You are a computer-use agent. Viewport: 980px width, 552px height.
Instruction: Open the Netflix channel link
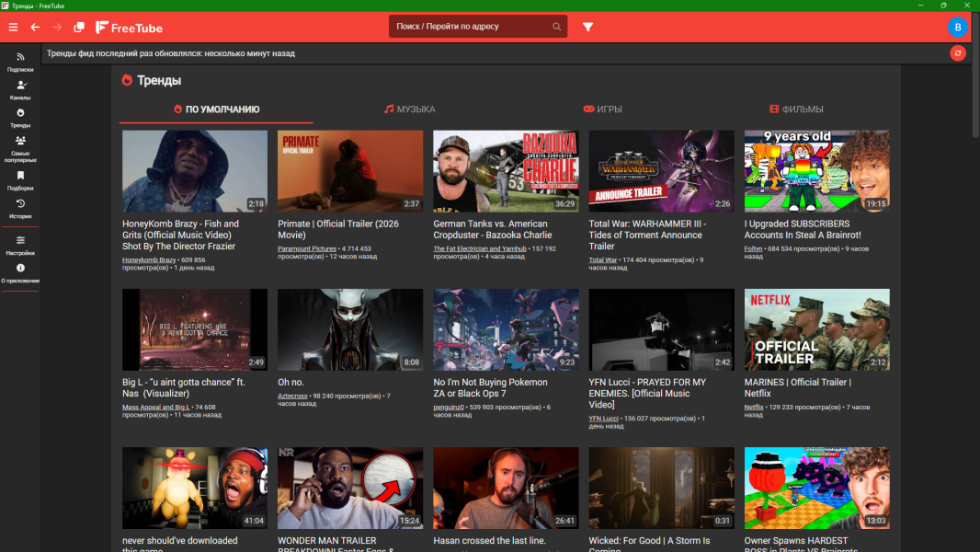click(754, 407)
